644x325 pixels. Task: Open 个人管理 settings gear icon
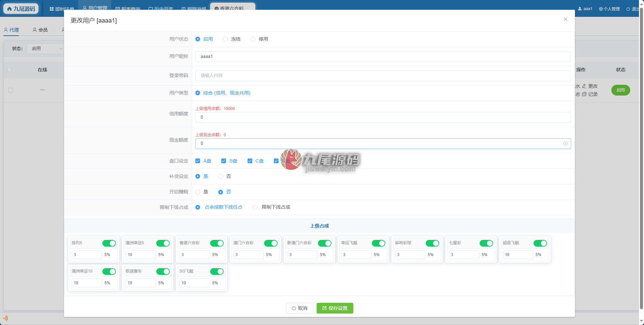pyautogui.click(x=601, y=9)
